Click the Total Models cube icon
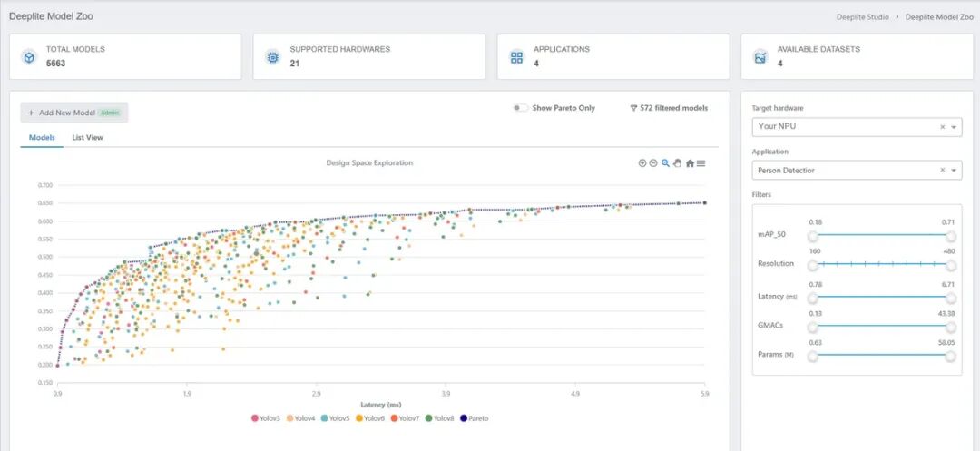The height and width of the screenshot is (451, 980). [x=29, y=57]
